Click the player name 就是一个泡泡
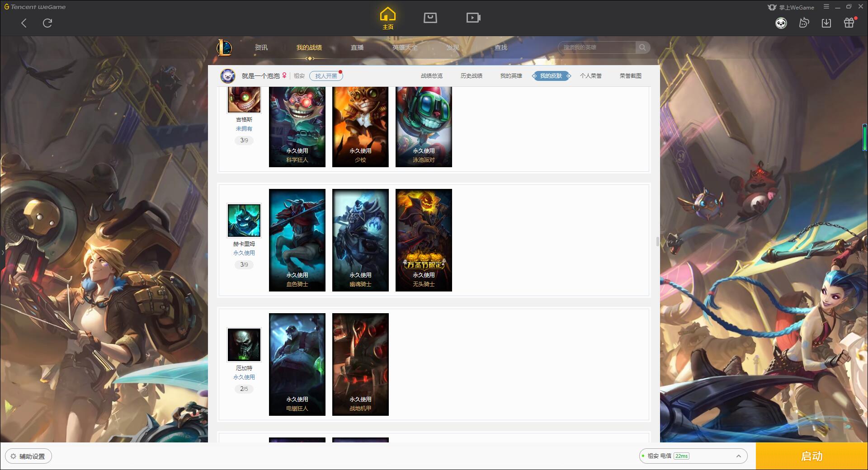868x470 pixels. (261, 76)
